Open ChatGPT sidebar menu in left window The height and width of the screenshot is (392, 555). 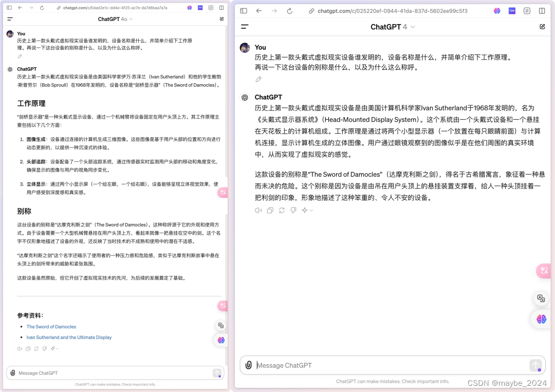click(10, 19)
